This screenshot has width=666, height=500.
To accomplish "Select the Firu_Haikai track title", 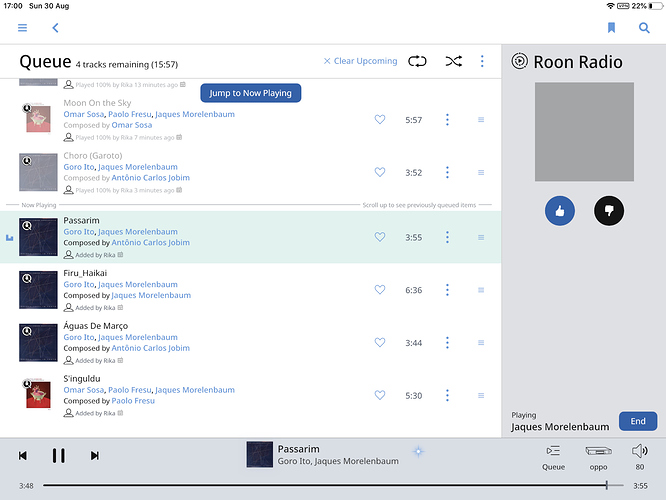I will [85, 273].
